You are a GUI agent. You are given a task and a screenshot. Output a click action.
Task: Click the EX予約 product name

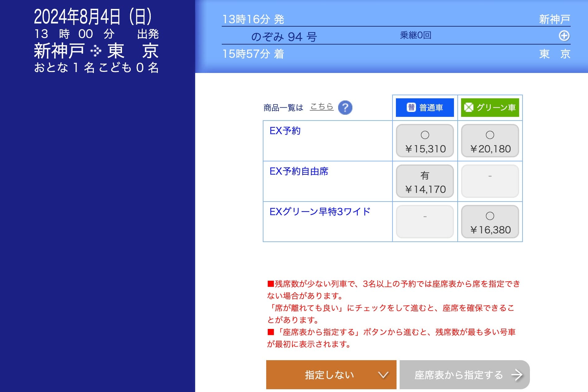coord(285,131)
